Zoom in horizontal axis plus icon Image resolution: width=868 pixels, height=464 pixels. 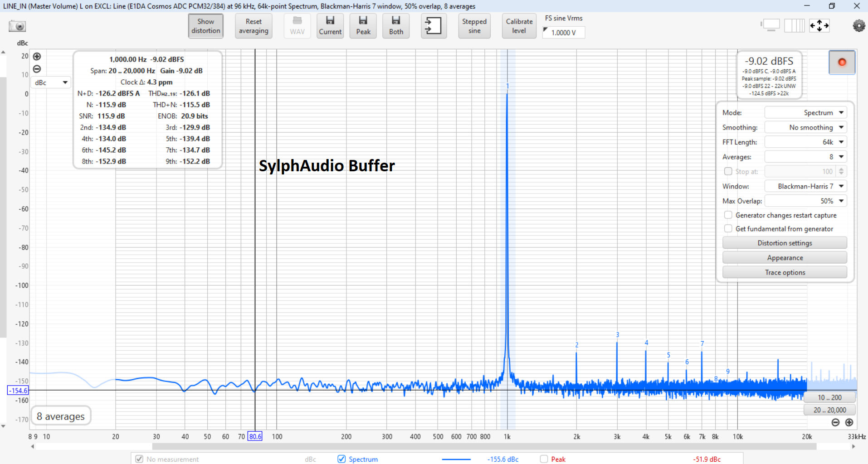pyautogui.click(x=849, y=422)
